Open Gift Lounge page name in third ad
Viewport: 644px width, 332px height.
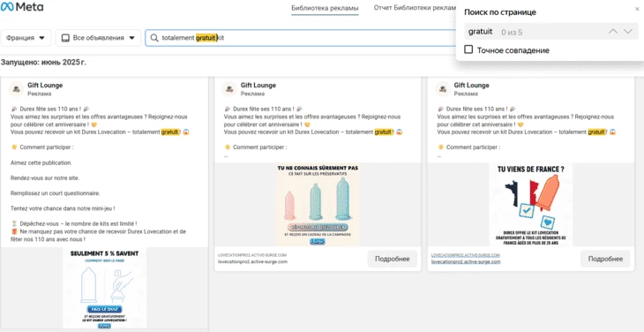tap(471, 85)
